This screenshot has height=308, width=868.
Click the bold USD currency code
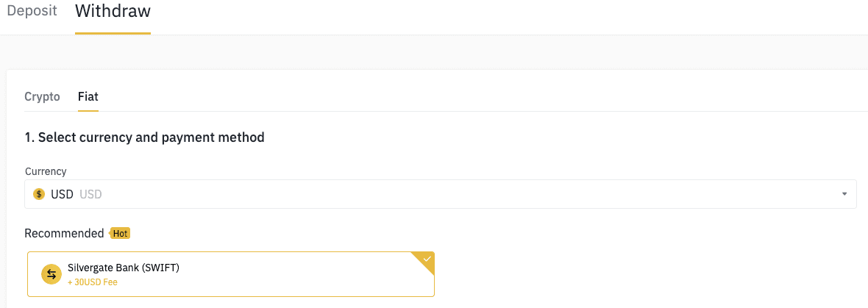click(63, 194)
